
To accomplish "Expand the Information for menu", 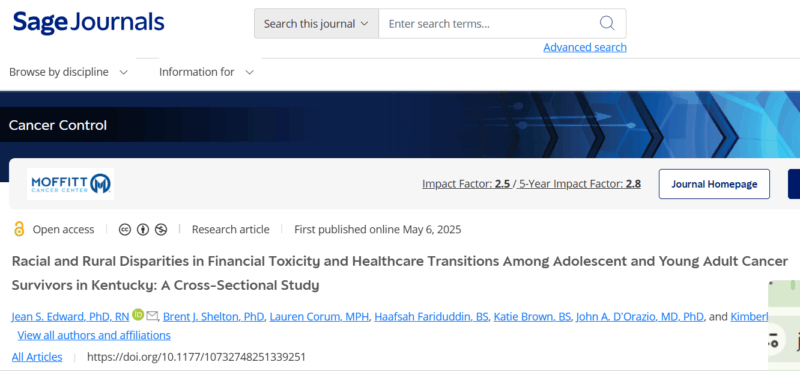I will [206, 72].
